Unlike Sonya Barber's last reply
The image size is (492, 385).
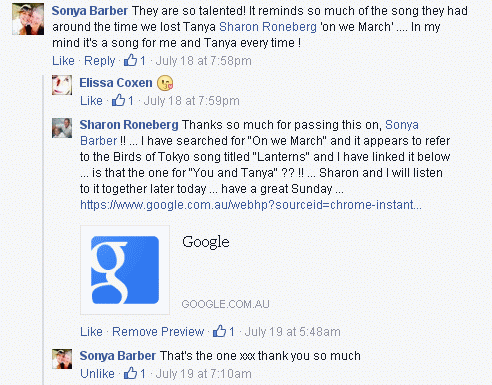(x=97, y=374)
